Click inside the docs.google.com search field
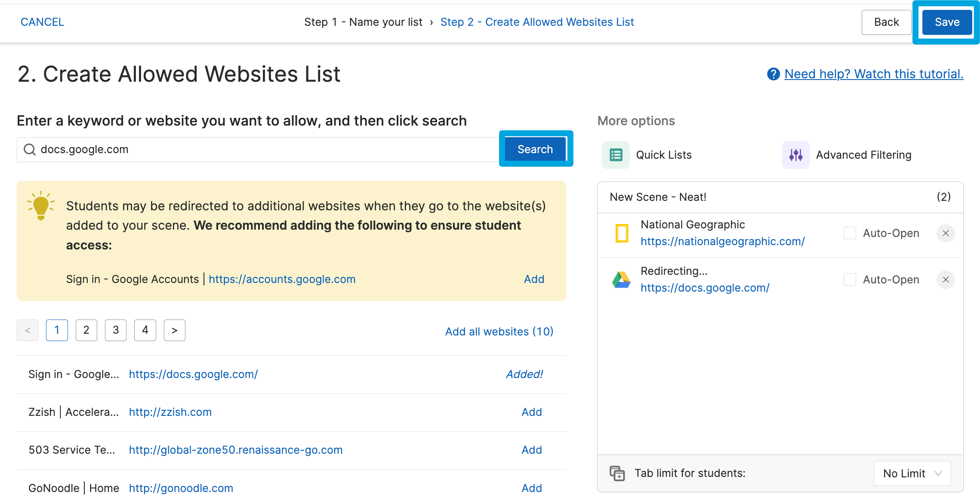Viewport: 980px width, 498px height. point(258,149)
